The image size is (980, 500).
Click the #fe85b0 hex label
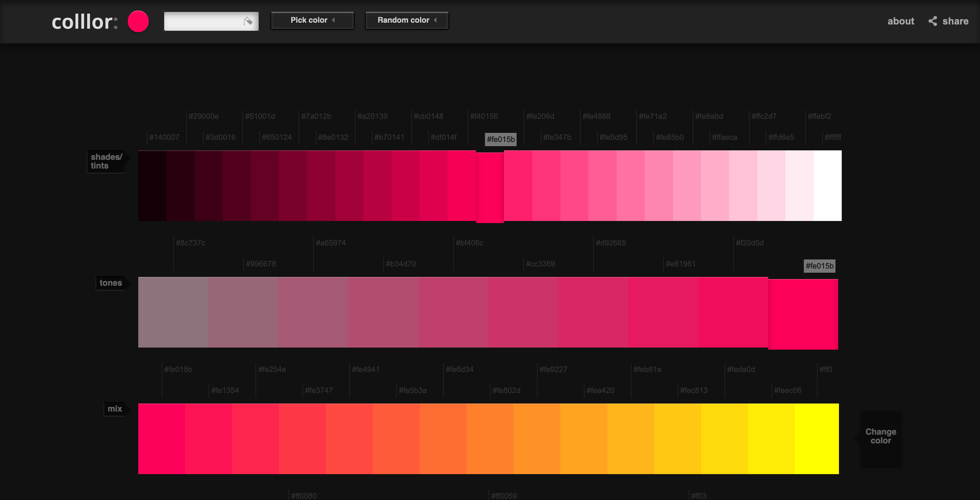point(670,137)
